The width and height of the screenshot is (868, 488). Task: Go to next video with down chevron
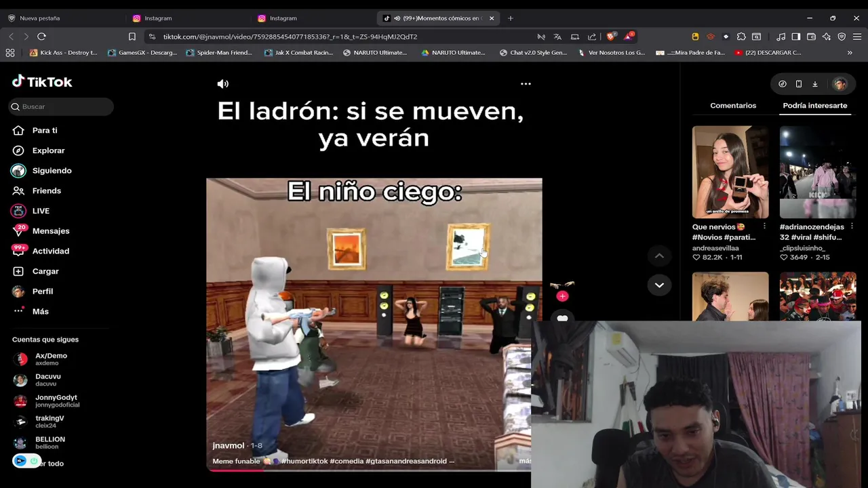coord(659,285)
